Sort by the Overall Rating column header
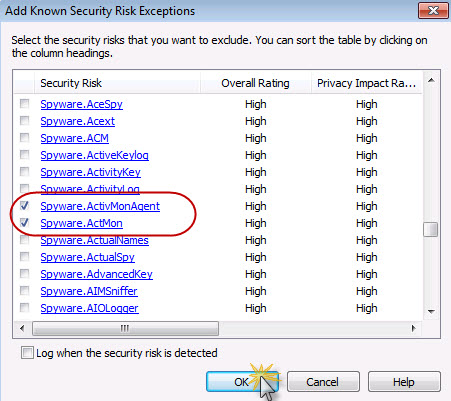The height and width of the screenshot is (401, 451). tap(255, 83)
